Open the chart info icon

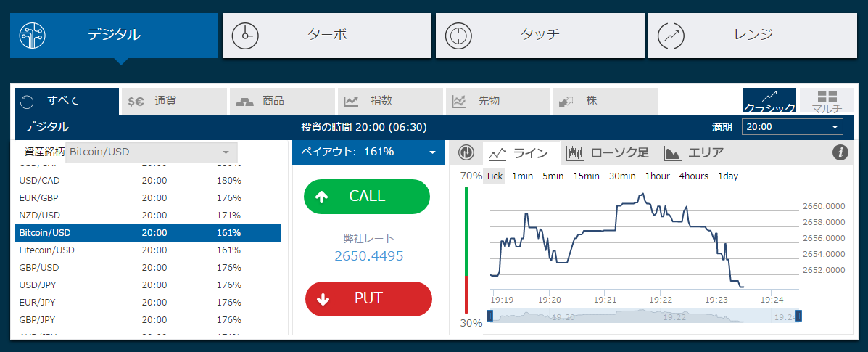(840, 152)
